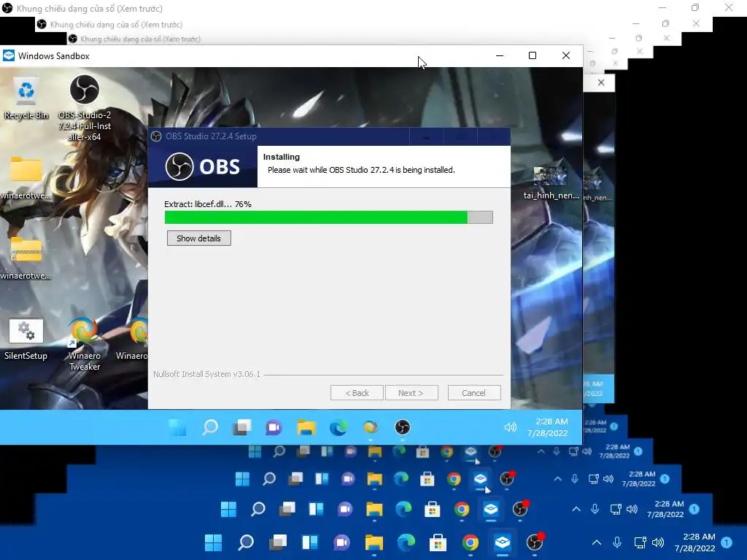The image size is (747, 560).
Task: Click the Sandbox taskbar clock showing 2:28 AM
Action: [x=548, y=427]
